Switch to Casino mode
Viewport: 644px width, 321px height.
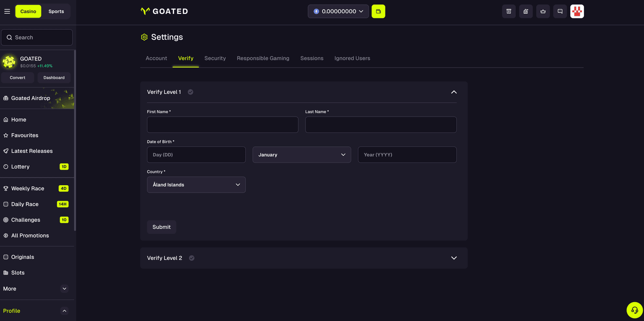[x=29, y=11]
